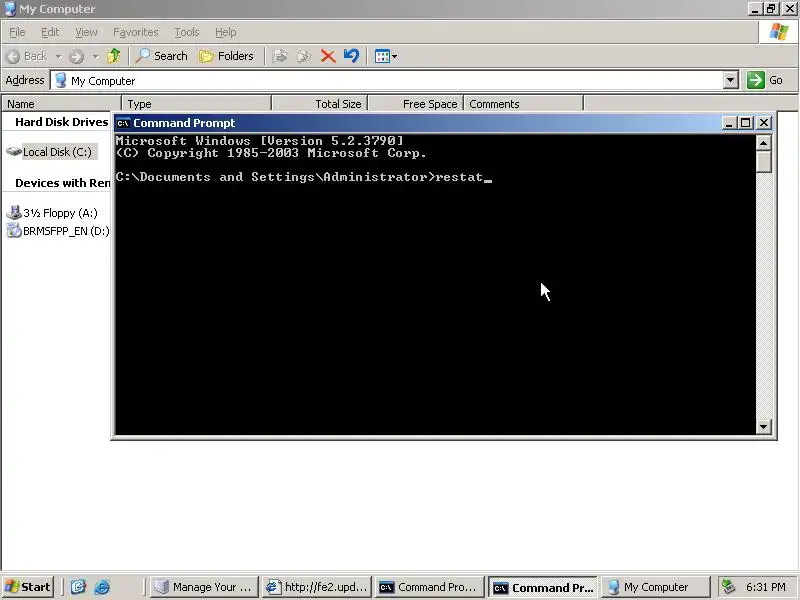The height and width of the screenshot is (600, 800).
Task: Select the BRMSFPP_EN (D:) disc drive
Action: [58, 231]
